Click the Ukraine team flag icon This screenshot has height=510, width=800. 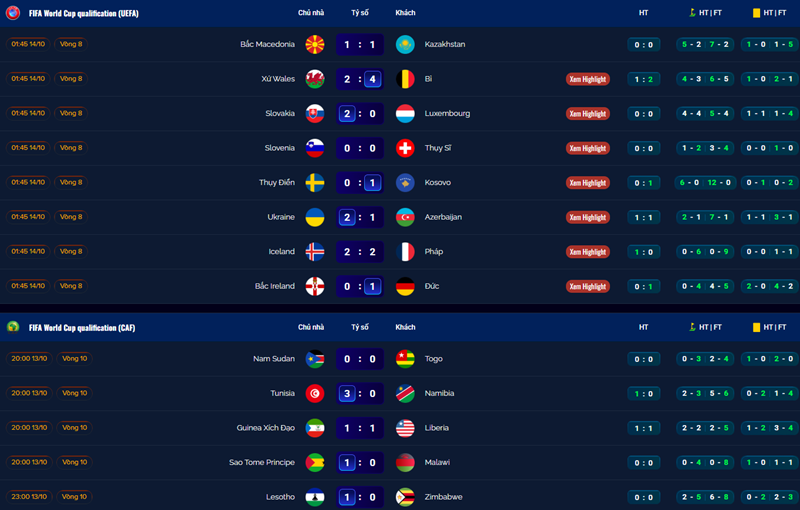[x=314, y=217]
